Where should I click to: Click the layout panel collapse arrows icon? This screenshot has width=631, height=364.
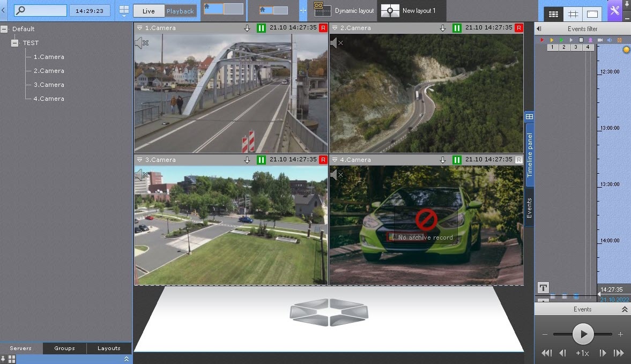pyautogui.click(x=302, y=11)
